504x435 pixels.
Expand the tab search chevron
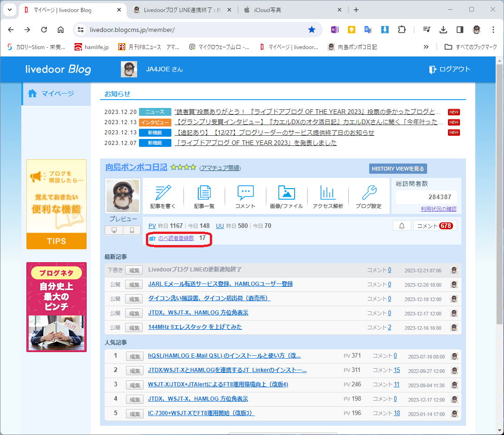pos(10,10)
